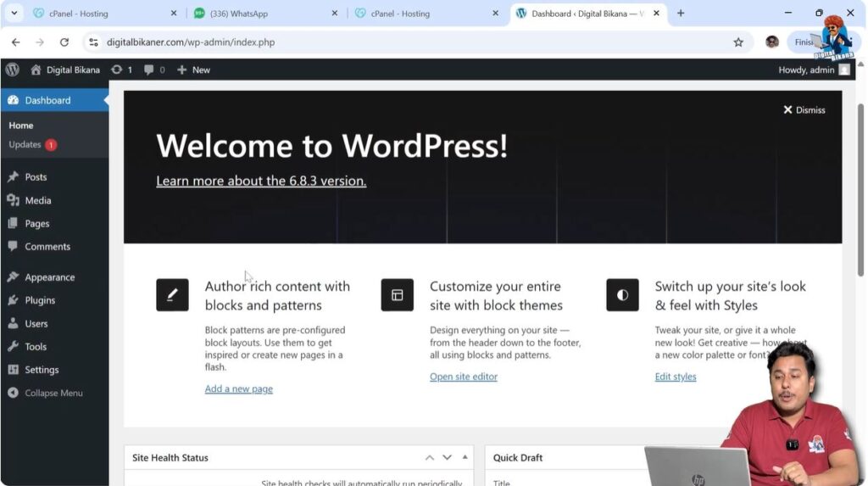The width and height of the screenshot is (868, 486).
Task: View site information icon in address bar
Action: pyautogui.click(x=93, y=42)
